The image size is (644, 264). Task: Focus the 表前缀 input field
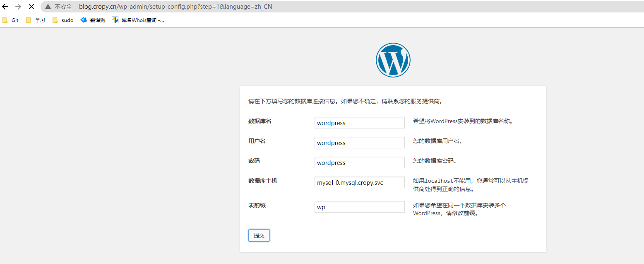point(360,207)
